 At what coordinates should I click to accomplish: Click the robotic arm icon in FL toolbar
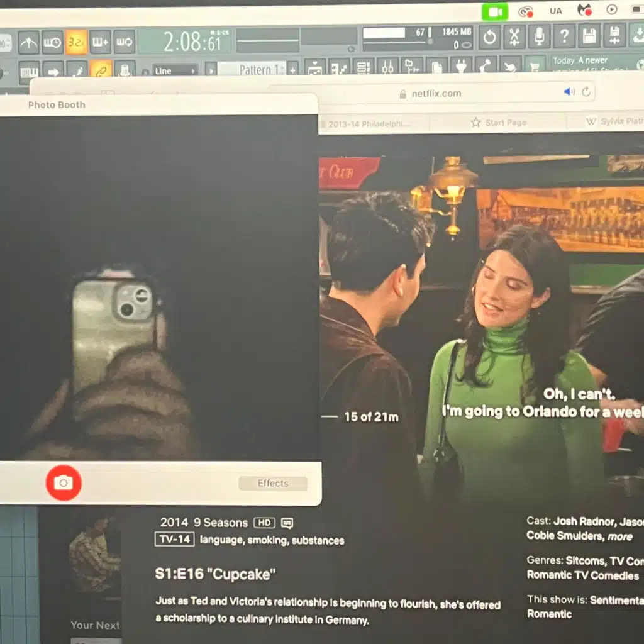point(485,65)
